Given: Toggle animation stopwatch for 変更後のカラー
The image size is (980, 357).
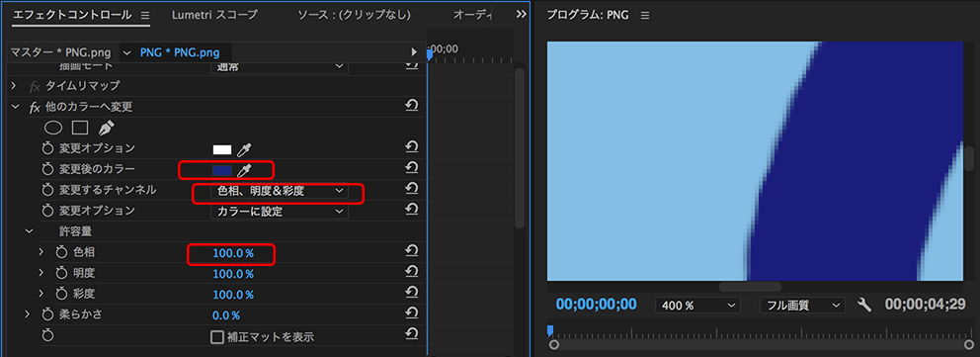Looking at the screenshot, I should coord(48,169).
